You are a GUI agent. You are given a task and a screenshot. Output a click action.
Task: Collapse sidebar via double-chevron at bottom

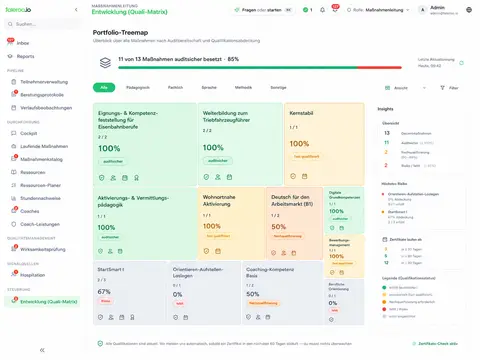[x=42, y=350]
